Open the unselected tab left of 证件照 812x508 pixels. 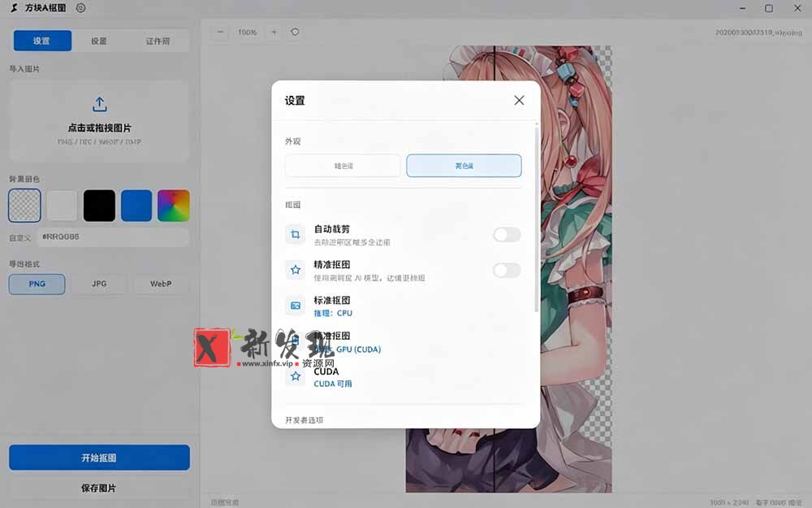[99, 41]
